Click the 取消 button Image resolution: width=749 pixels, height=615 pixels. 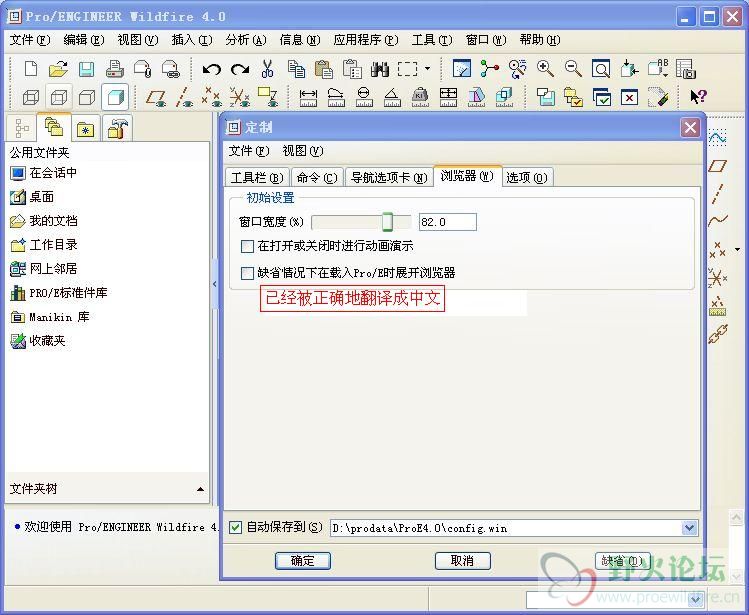click(462, 561)
